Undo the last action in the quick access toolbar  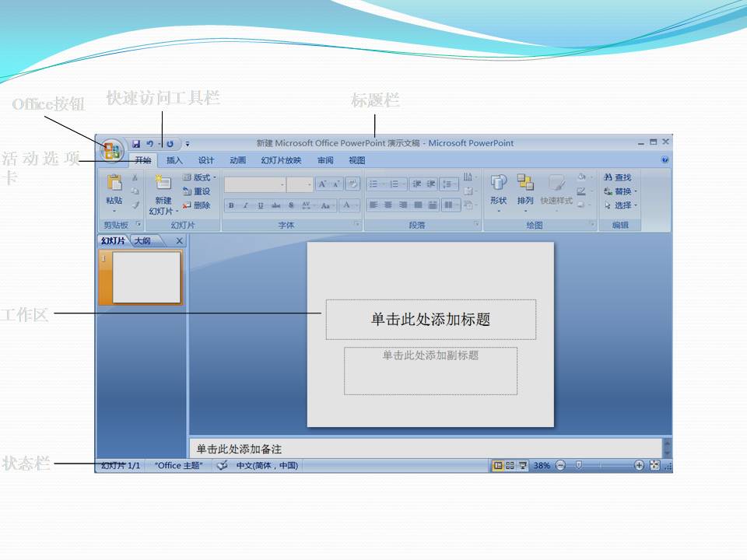149,144
